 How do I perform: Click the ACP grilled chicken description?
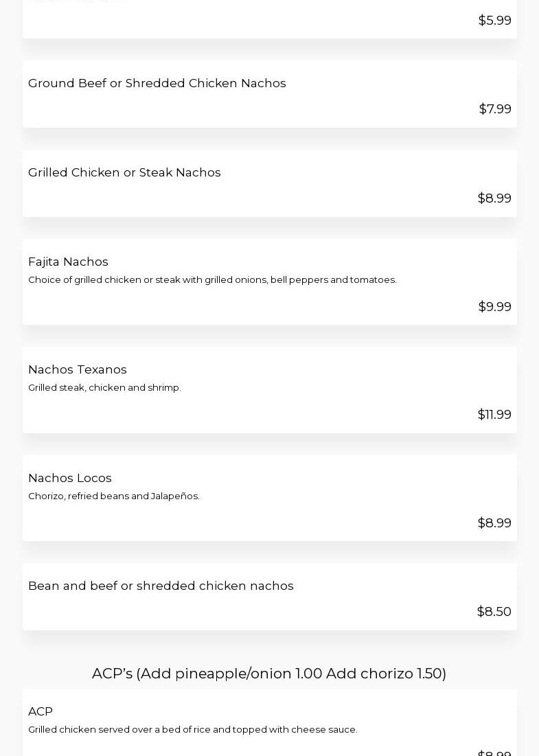(193, 730)
